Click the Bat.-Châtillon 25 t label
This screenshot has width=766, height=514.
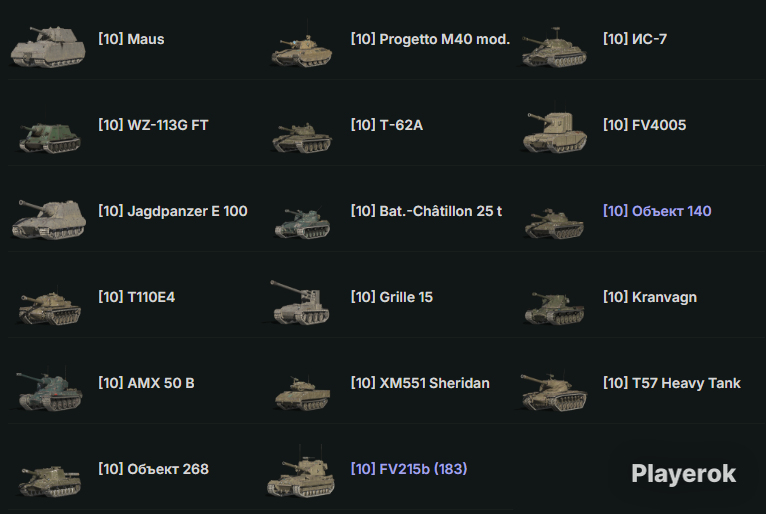426,211
